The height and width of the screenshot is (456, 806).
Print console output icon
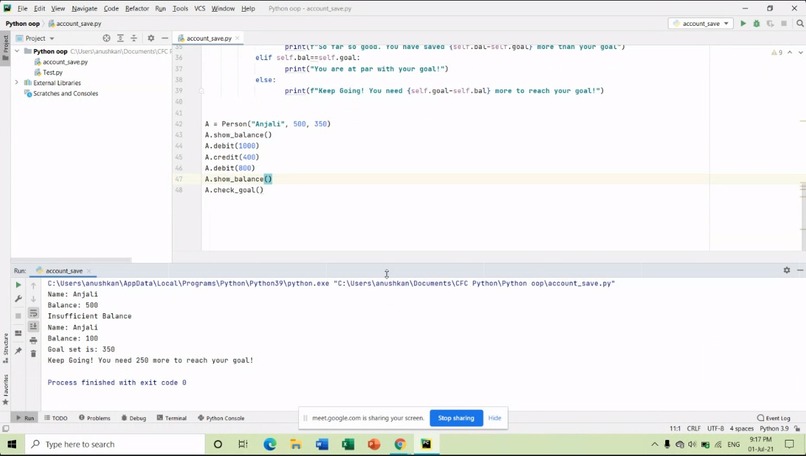click(x=33, y=340)
